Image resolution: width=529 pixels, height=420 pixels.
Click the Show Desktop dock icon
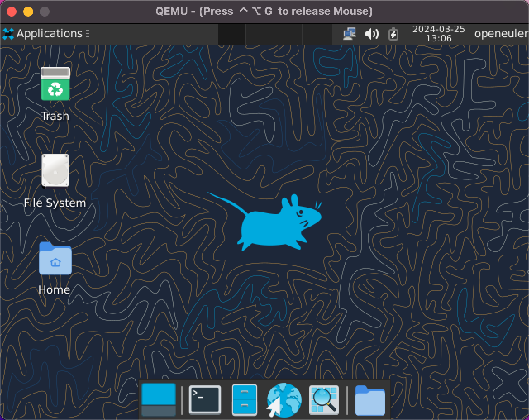click(x=159, y=399)
